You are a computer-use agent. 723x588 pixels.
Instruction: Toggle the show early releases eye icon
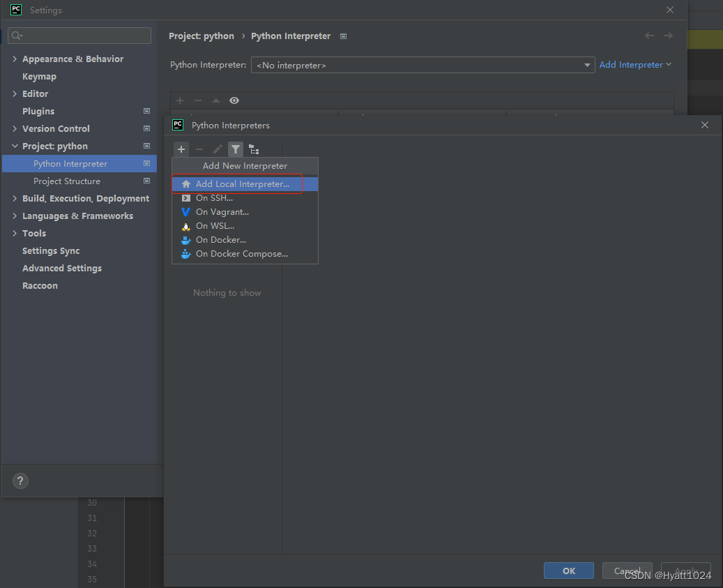(234, 100)
